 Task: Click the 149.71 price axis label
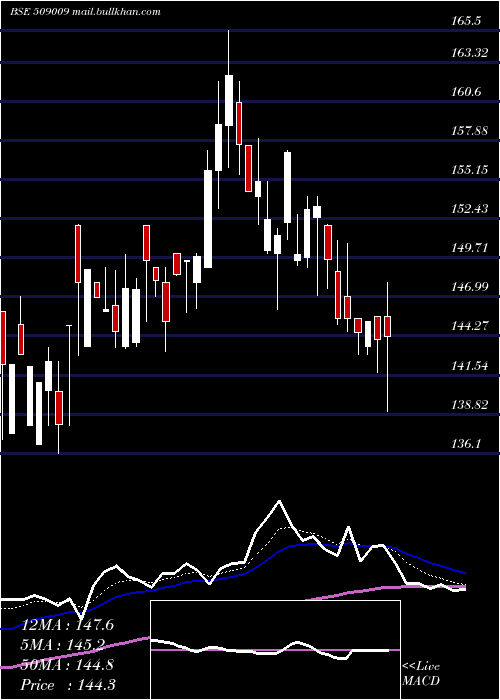469,248
